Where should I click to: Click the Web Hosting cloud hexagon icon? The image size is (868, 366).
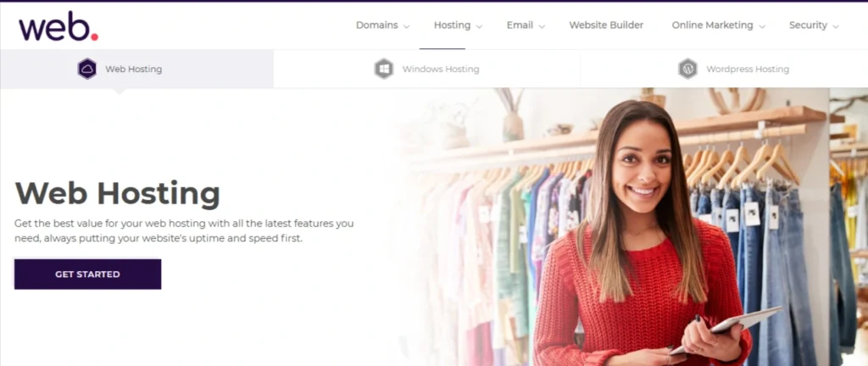(87, 69)
